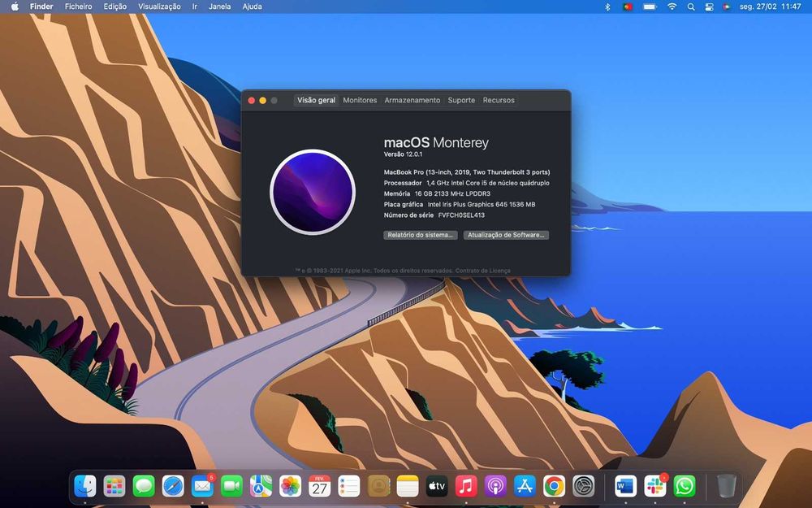Open the Wi-Fi status menu
The height and width of the screenshot is (508, 812).
coord(672,7)
